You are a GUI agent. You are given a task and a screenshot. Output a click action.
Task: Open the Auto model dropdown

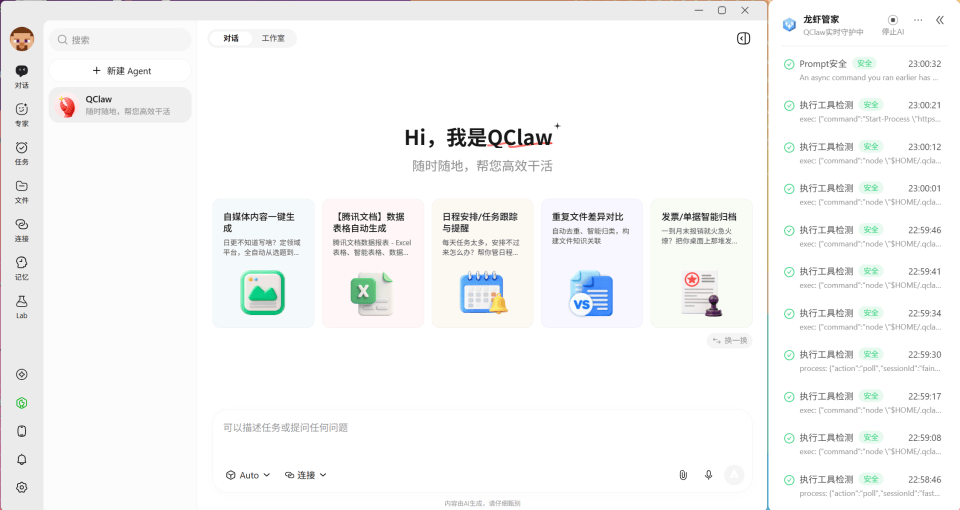pos(248,475)
